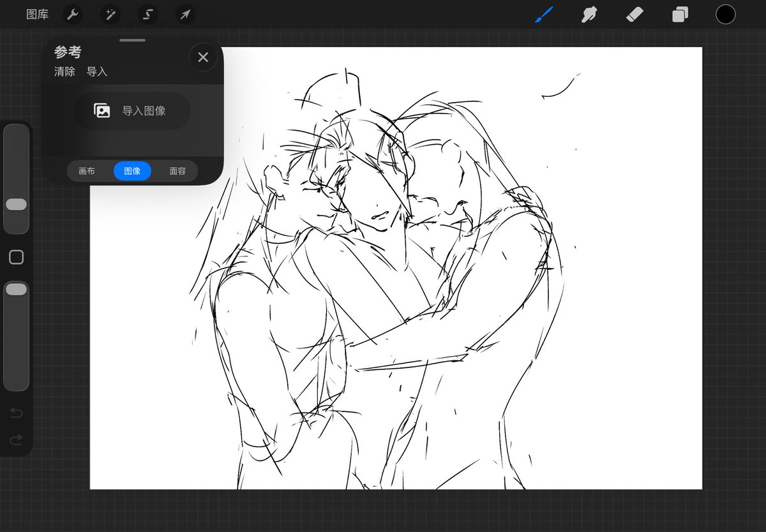766x532 pixels.
Task: Select the Selection S-shaped tool
Action: [x=147, y=14]
